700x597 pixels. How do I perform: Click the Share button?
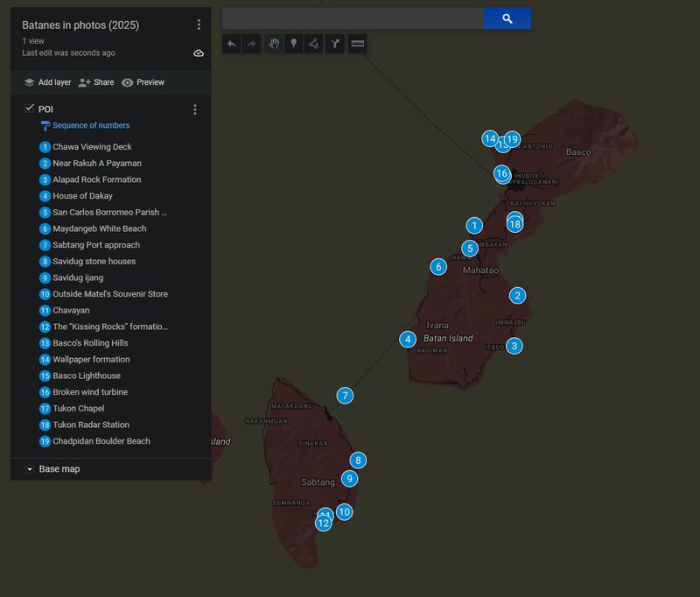[96, 82]
